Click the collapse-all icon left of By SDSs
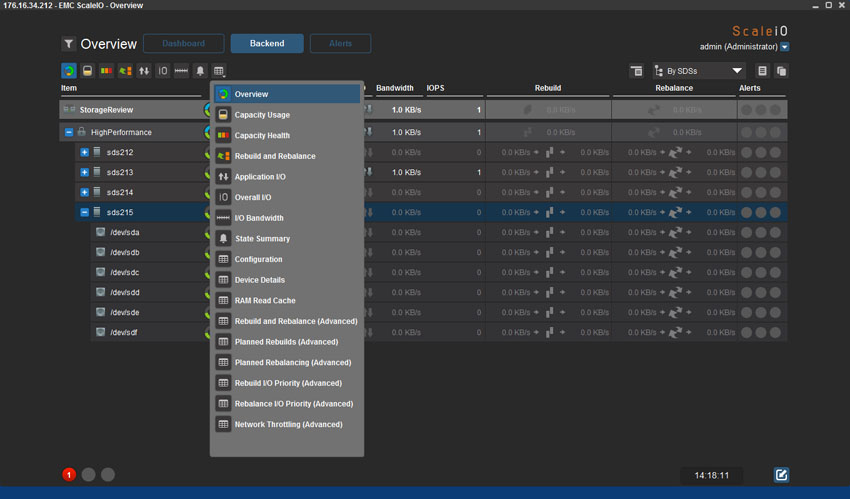 pyautogui.click(x=636, y=71)
